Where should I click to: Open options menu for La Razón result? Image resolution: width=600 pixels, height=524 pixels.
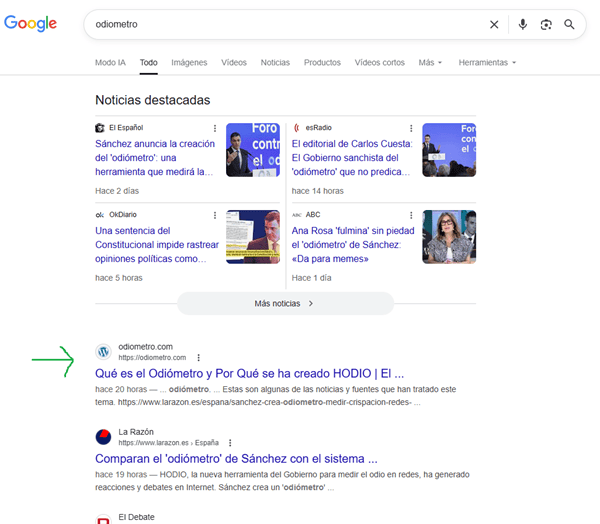click(x=230, y=443)
